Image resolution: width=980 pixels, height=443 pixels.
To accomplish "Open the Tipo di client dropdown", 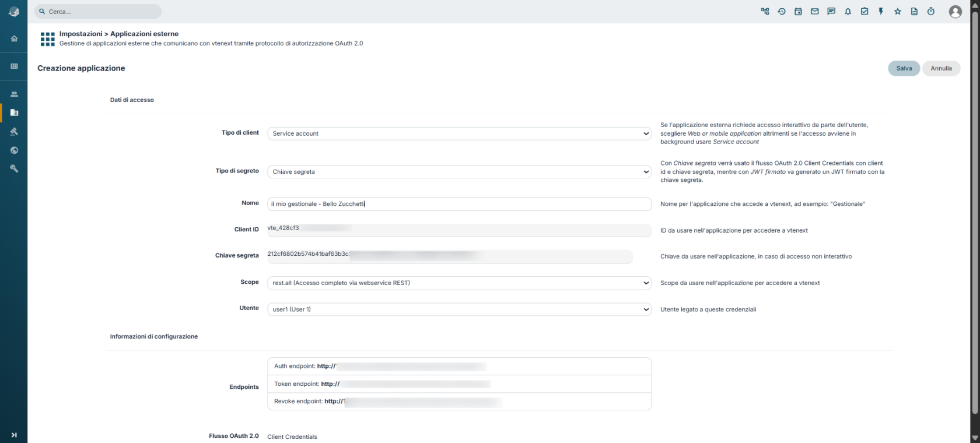I will click(459, 133).
